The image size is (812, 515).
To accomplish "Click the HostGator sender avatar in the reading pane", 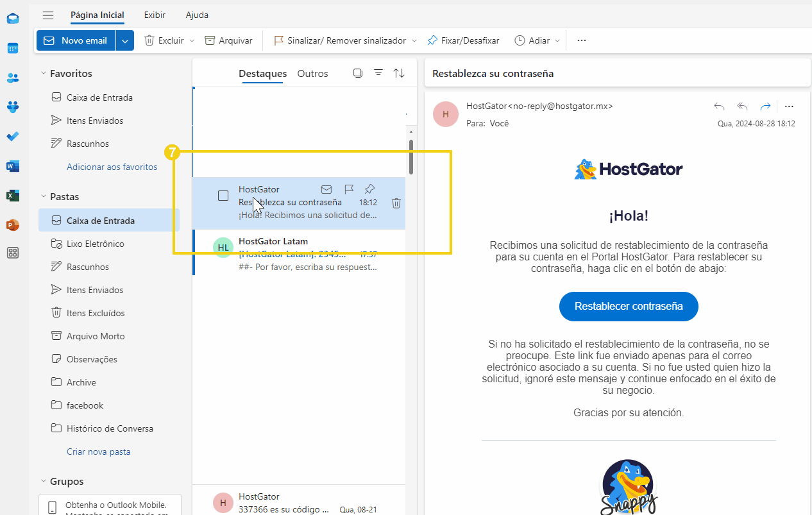I will [446, 114].
